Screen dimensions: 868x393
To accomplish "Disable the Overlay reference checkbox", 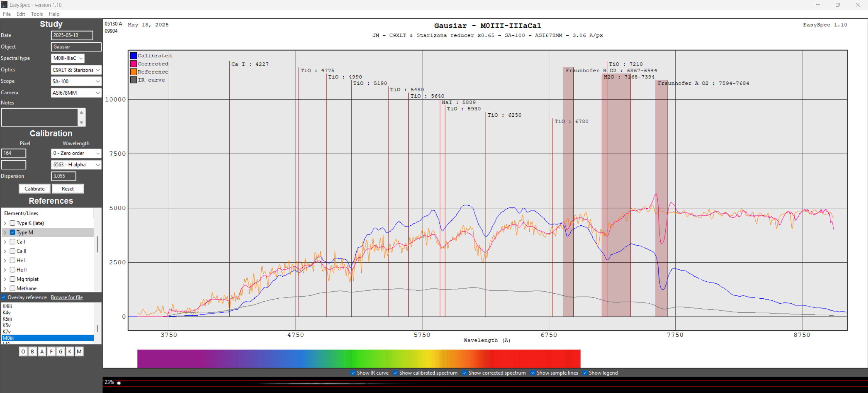I will point(4,297).
